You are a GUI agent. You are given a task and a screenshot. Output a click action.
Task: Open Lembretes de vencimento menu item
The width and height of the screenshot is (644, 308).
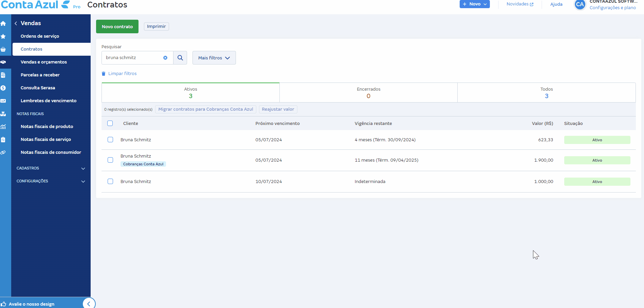[49, 101]
